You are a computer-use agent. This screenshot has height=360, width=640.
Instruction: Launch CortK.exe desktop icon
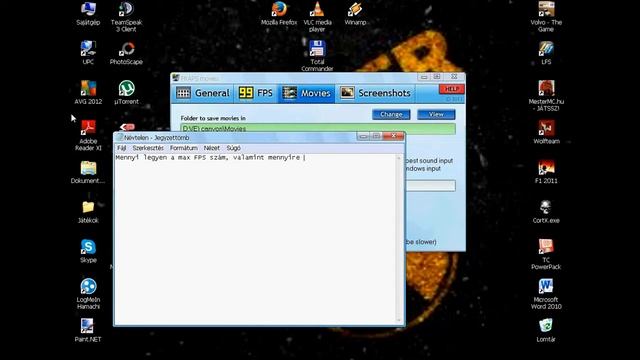tap(546, 212)
